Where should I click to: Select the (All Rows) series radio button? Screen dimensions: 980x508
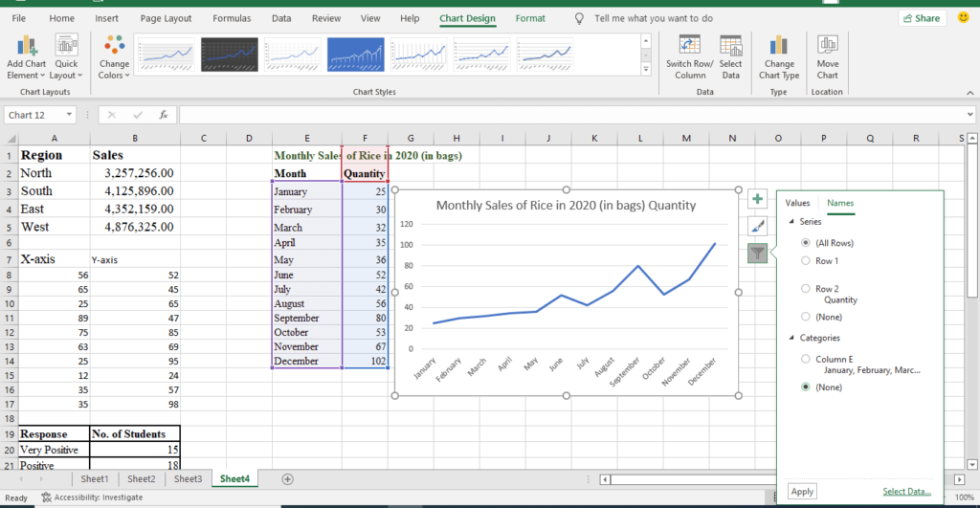click(x=805, y=242)
